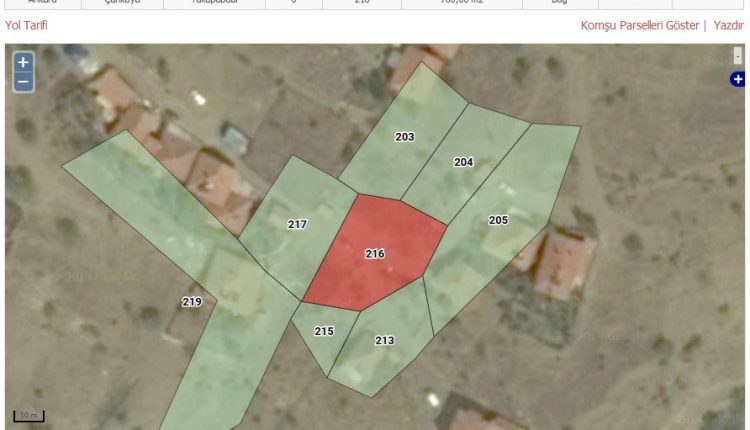Open the Yol Tarifi directions link
750x430 pixels.
pos(26,25)
